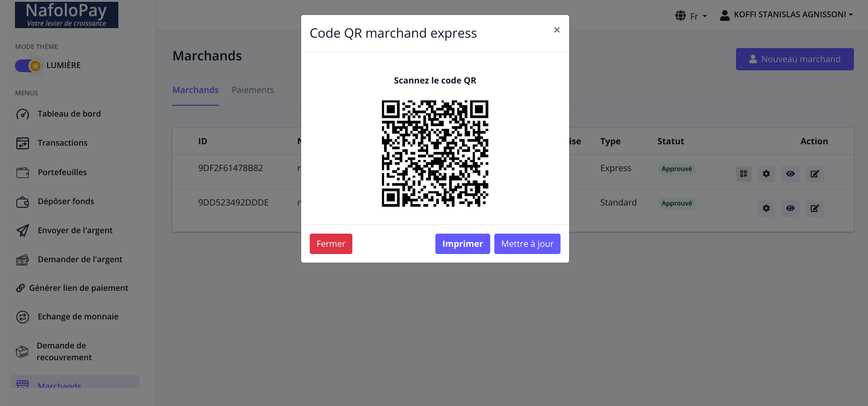Screen dimensions: 868x406
Task: Click QR code icon for 9DF2F61478B82
Action: [744, 174]
